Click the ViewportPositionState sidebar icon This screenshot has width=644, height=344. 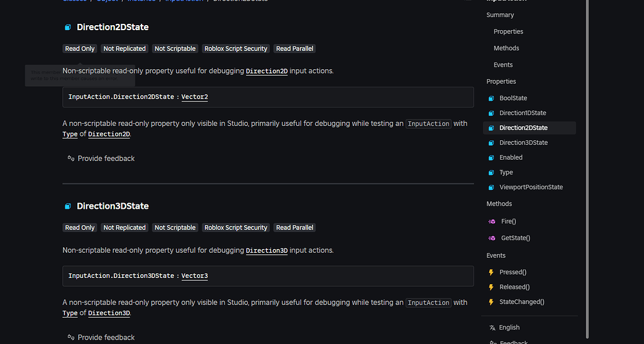[x=491, y=187]
